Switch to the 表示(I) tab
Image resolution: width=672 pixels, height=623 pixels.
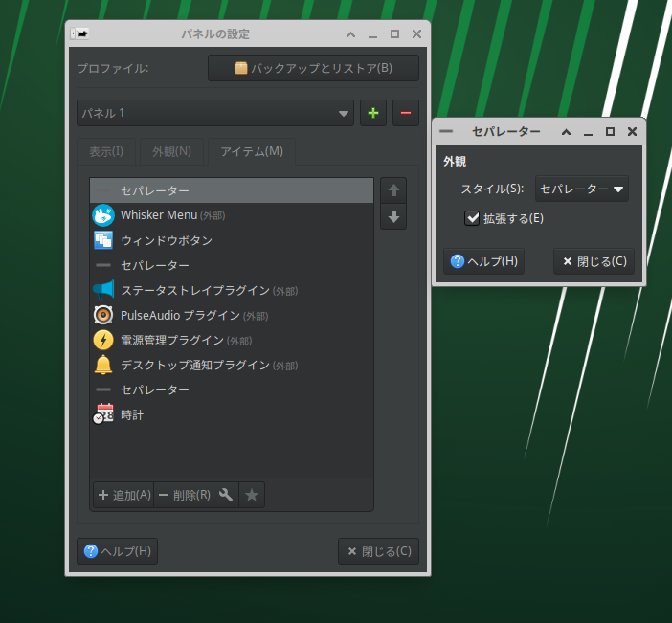pos(106,151)
